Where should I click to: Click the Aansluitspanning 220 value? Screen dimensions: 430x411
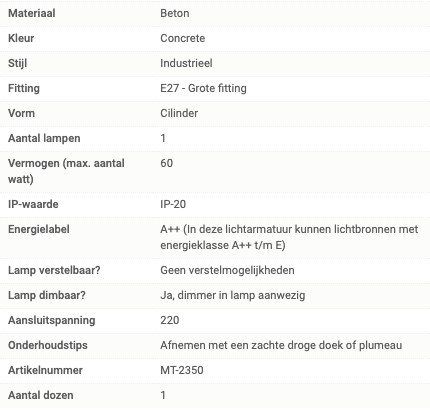170,320
